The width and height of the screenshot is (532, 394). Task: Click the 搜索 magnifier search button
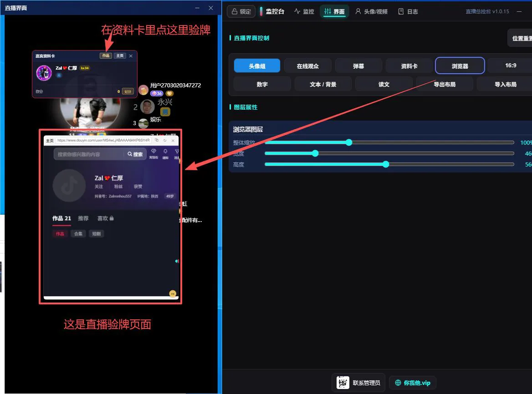135,154
